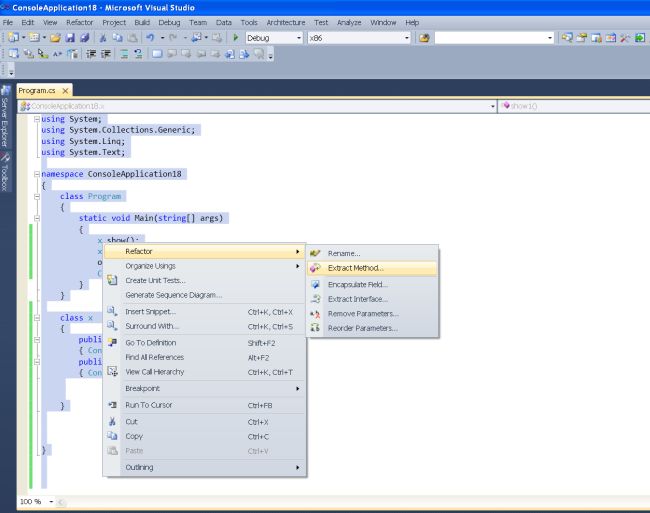
Task: Open the Team menu
Action: click(x=198, y=22)
